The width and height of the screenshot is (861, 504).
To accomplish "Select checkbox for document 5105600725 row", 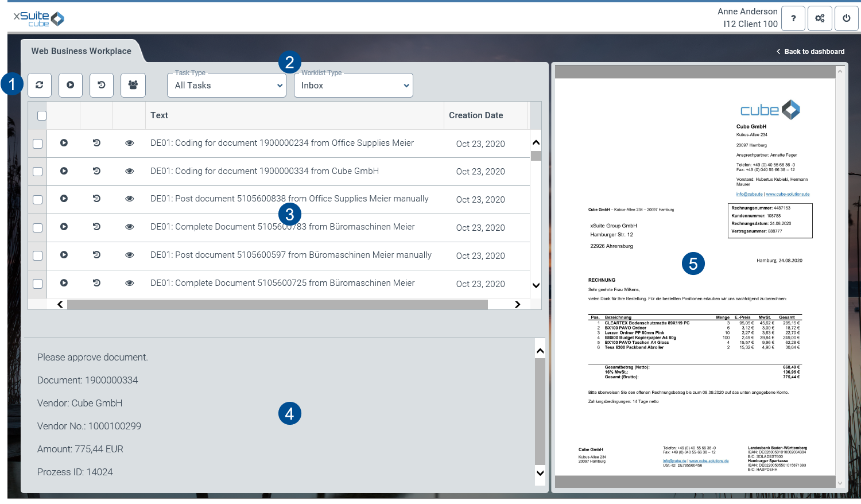I will [38, 284].
